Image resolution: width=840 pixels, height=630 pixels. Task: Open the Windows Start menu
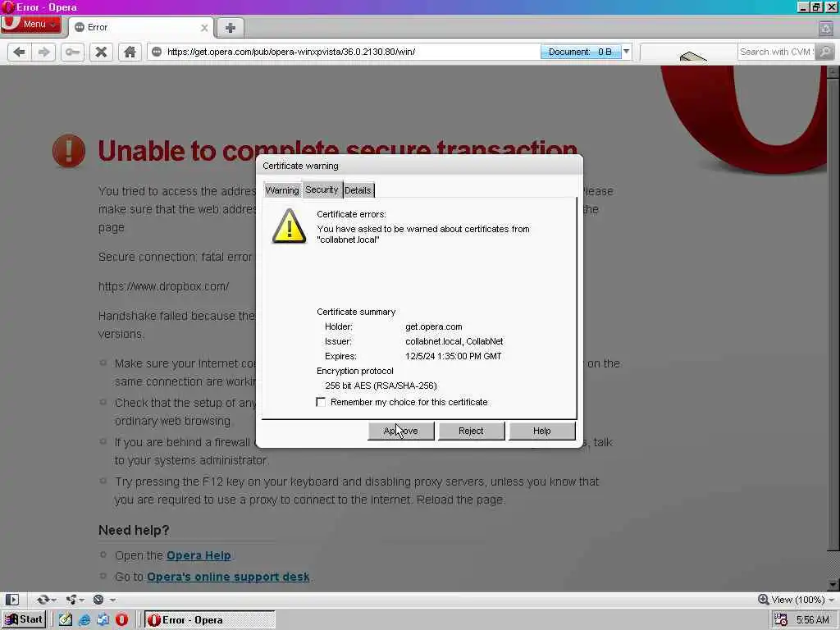24,620
